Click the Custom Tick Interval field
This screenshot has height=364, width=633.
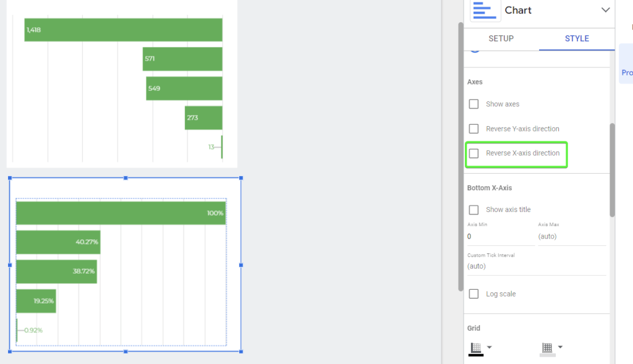coord(537,266)
